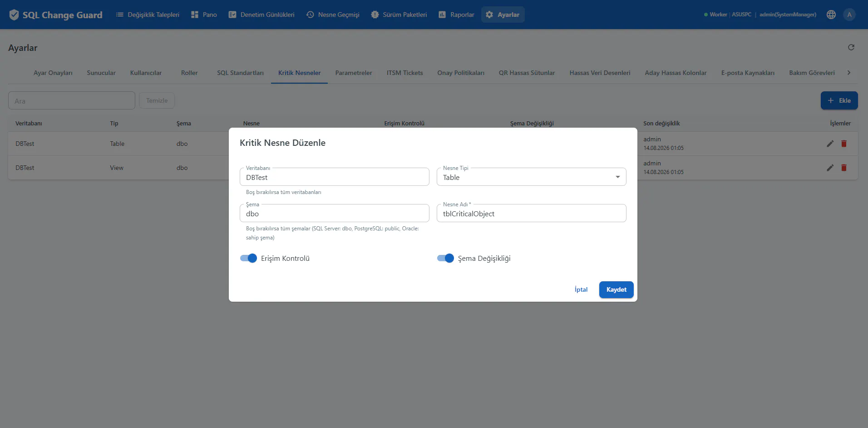Click the View cell in second row
868x428 pixels.
[117, 168]
